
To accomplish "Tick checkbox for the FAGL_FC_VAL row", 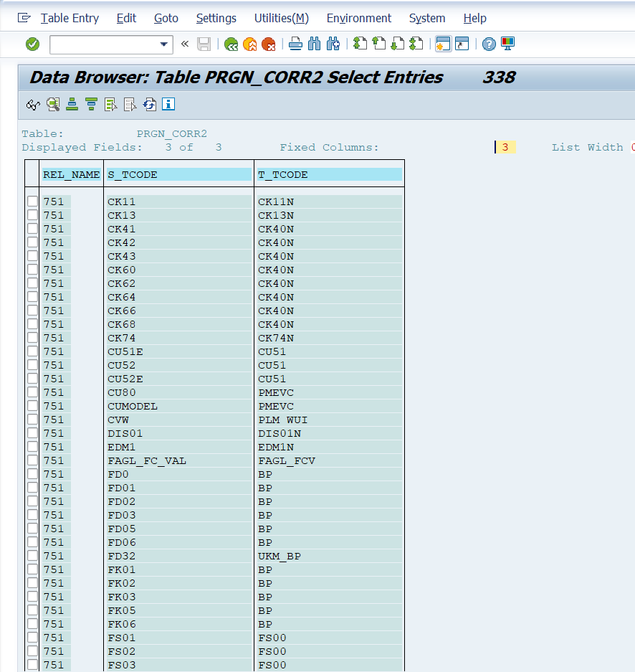I will pyautogui.click(x=32, y=460).
